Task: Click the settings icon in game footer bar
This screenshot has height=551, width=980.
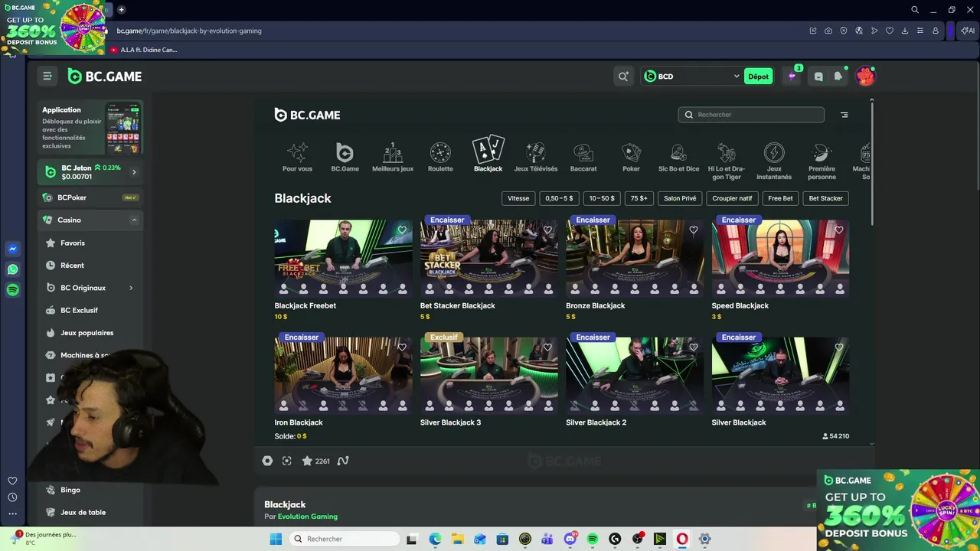Action: pos(267,461)
